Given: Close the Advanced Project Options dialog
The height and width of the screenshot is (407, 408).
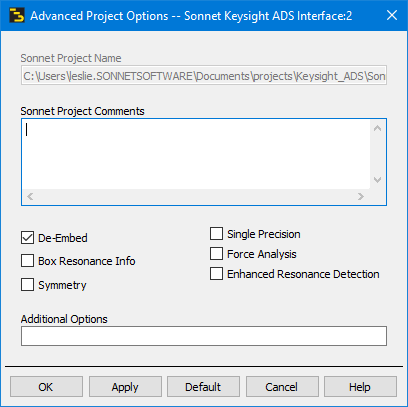Looking at the screenshot, I should coord(392,15).
